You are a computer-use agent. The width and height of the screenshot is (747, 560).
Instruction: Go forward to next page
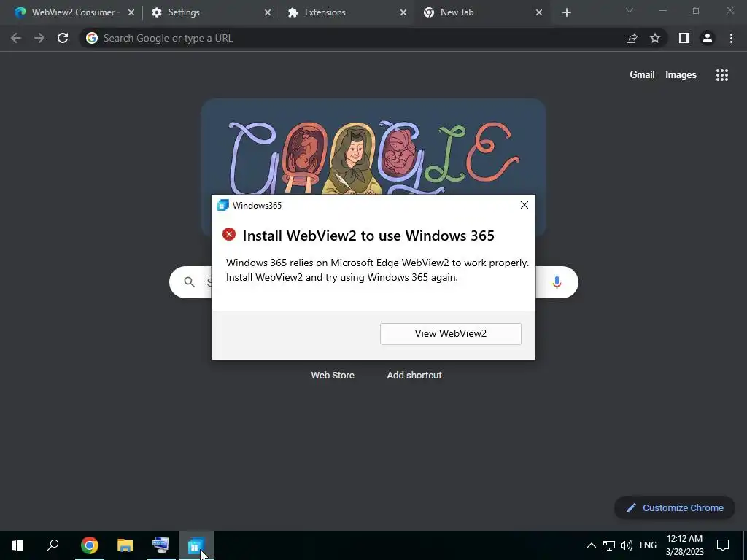click(x=39, y=38)
